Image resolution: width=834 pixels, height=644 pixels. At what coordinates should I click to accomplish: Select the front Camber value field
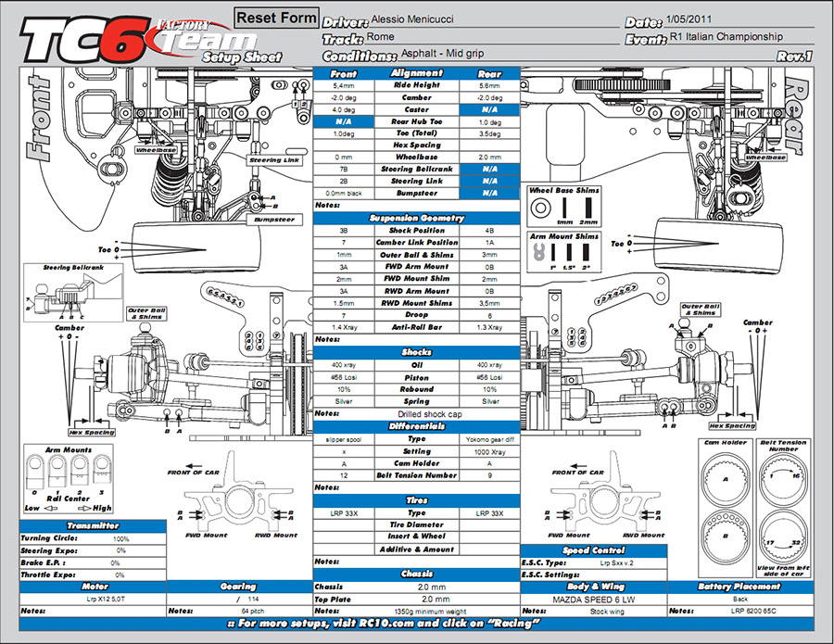[344, 98]
